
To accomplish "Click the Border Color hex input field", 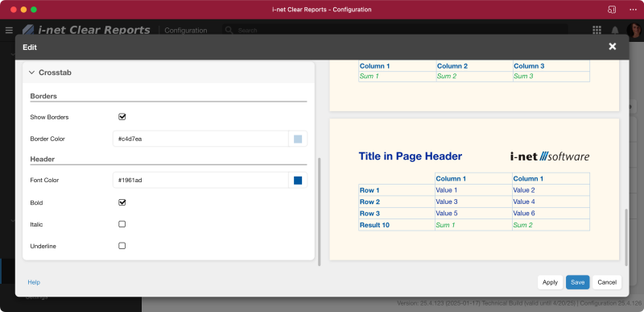I will tap(200, 139).
